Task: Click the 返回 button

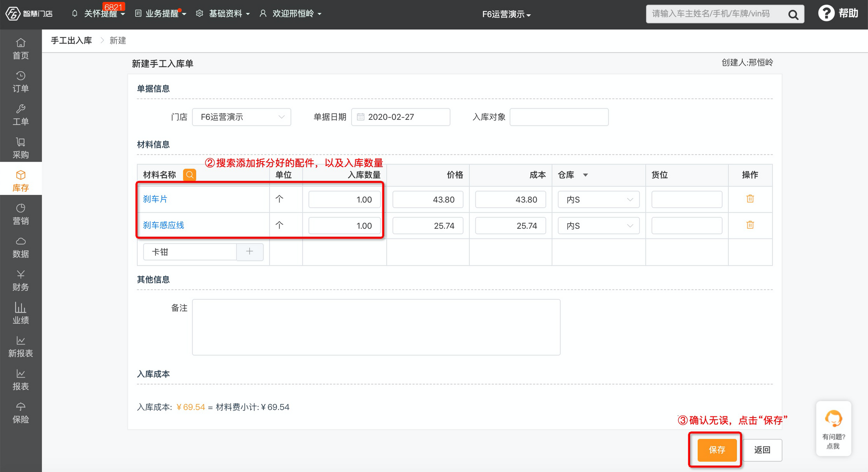Action: tap(763, 450)
